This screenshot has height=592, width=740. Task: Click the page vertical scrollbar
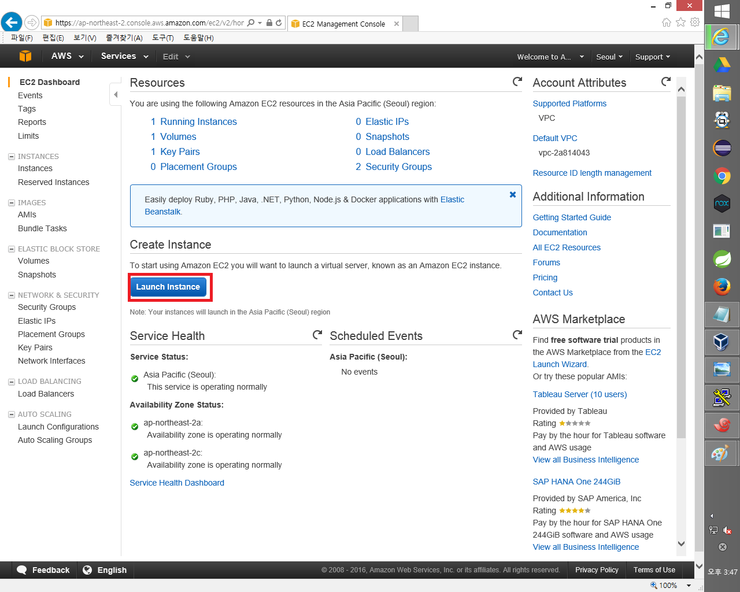point(681,300)
